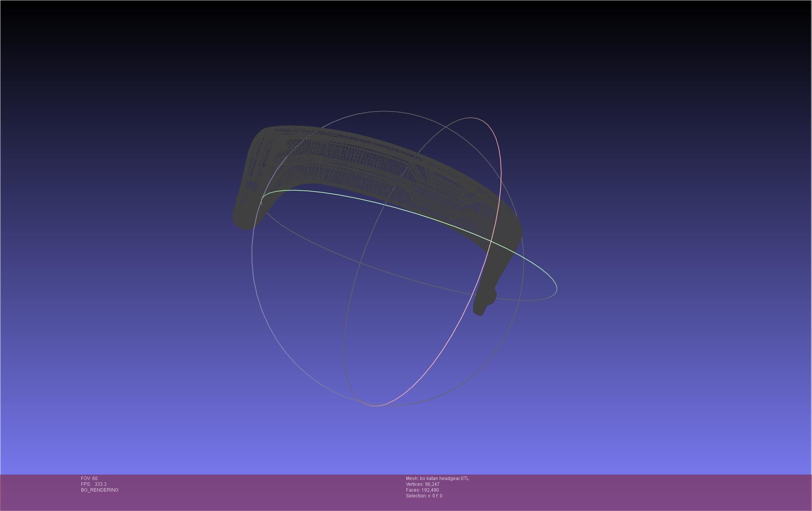Click the dark background above the mesh
The image size is (812, 511).
click(387, 58)
